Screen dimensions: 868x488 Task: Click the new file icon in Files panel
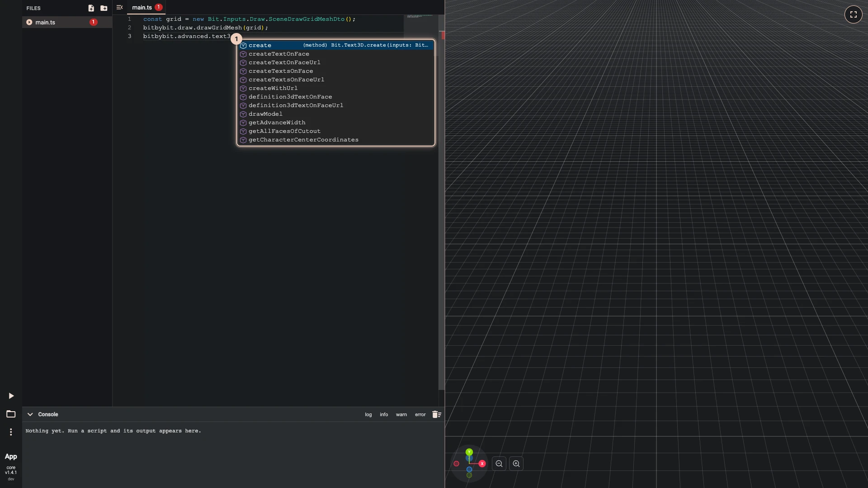[91, 8]
